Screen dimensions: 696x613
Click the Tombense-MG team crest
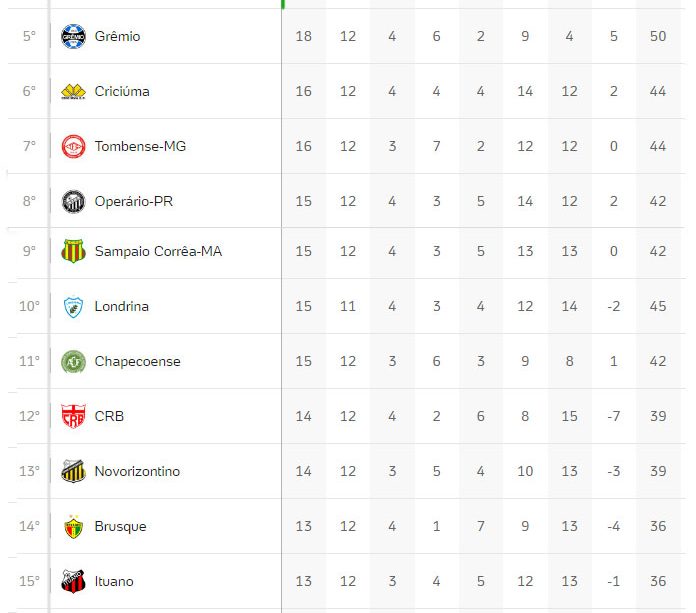pyautogui.click(x=73, y=146)
